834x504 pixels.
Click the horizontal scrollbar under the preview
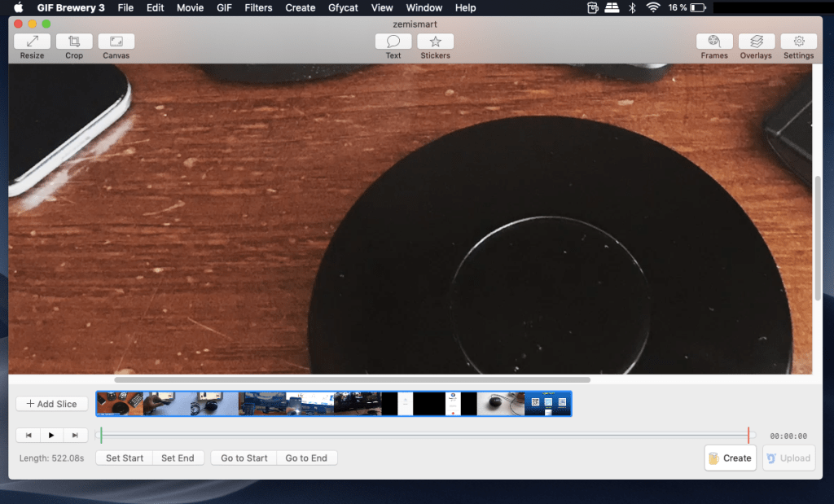pos(352,379)
